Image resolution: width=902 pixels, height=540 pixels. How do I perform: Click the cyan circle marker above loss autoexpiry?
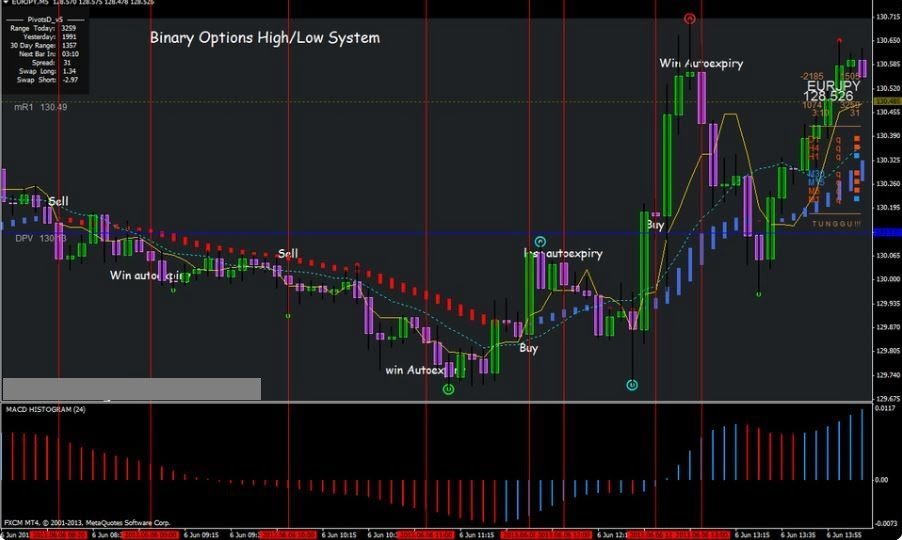click(x=540, y=242)
